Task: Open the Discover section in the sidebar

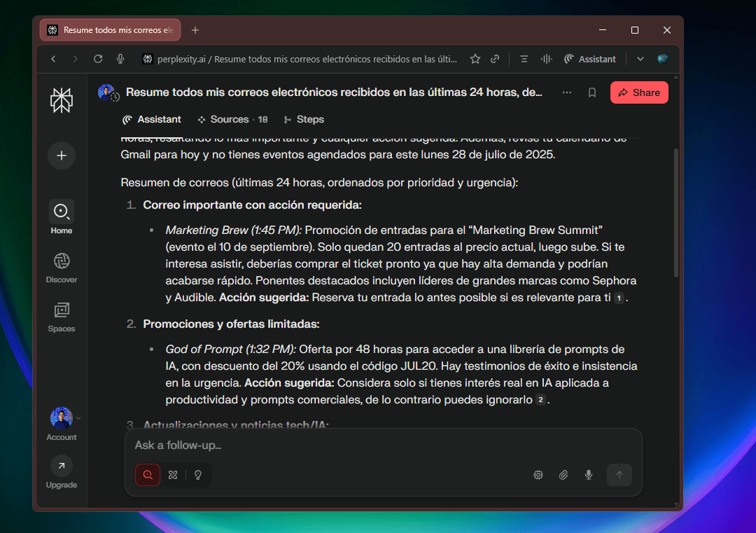Action: point(61,268)
